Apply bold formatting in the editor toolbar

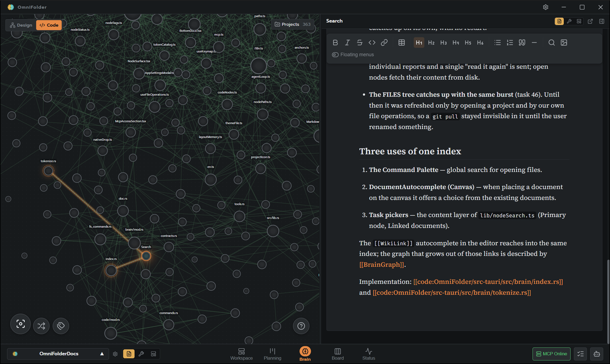point(335,42)
